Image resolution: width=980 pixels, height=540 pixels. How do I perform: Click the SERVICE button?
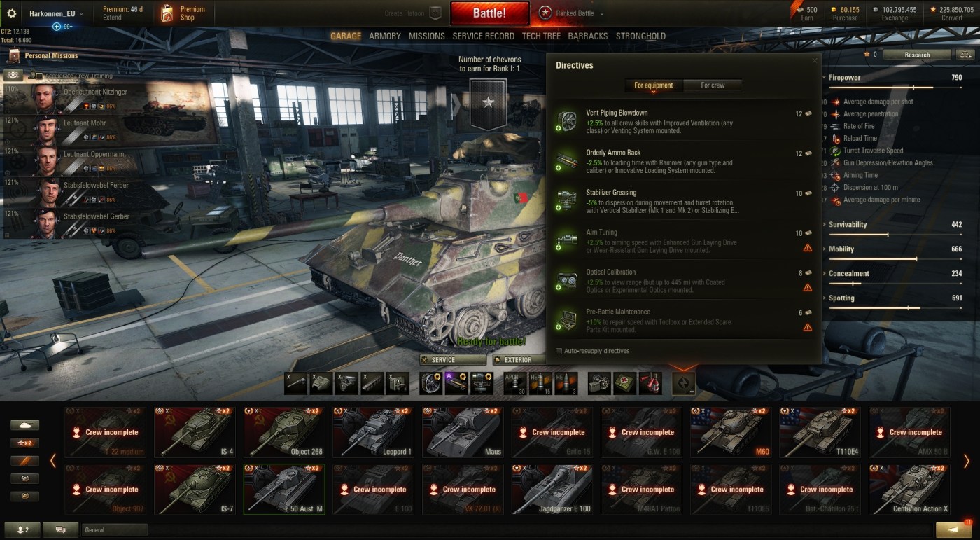(453, 360)
